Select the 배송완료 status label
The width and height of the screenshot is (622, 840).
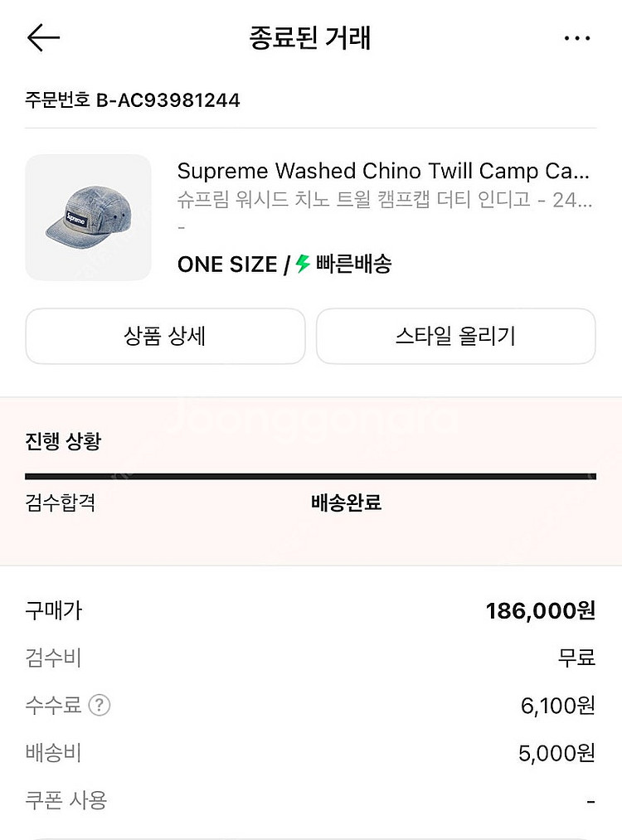click(x=346, y=503)
